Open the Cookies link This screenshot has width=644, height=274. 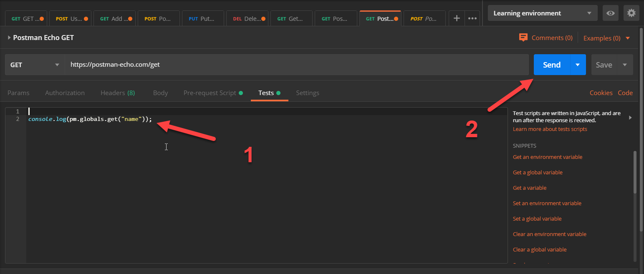[601, 93]
